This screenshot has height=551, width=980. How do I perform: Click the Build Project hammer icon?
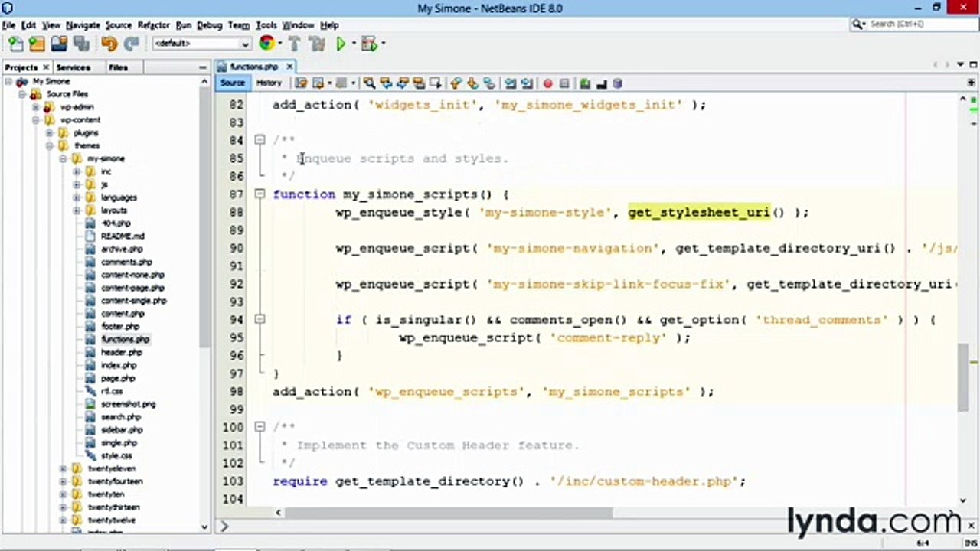click(x=296, y=44)
